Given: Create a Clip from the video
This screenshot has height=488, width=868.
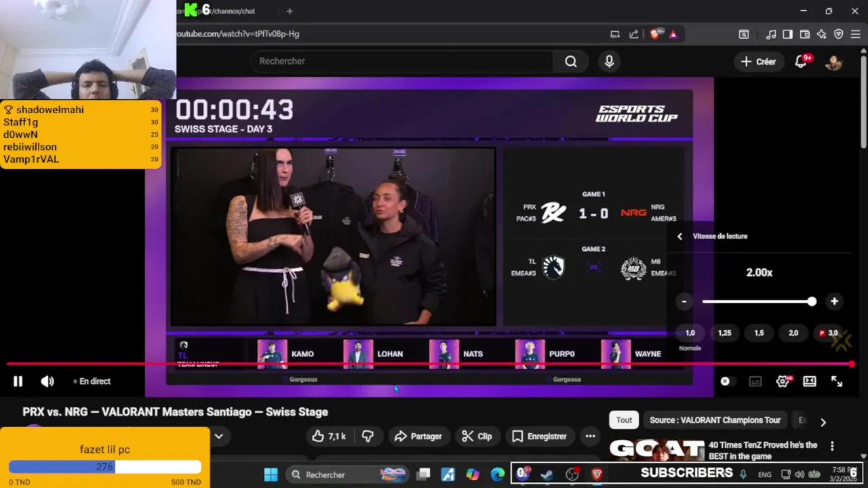Looking at the screenshot, I should tap(477, 436).
